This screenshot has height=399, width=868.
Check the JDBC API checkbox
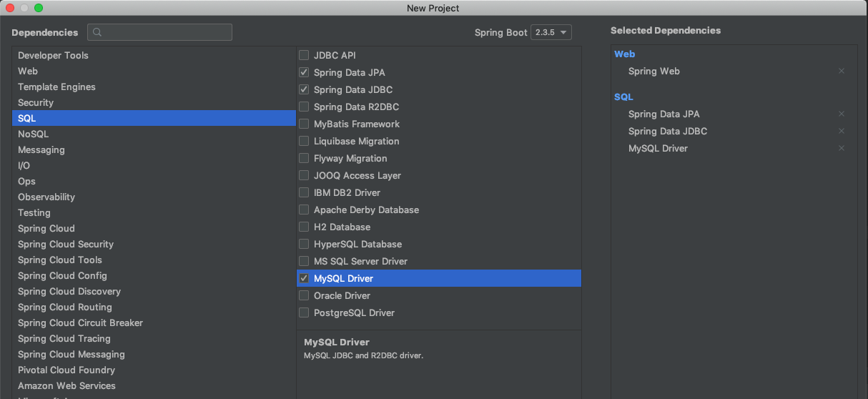[305, 55]
